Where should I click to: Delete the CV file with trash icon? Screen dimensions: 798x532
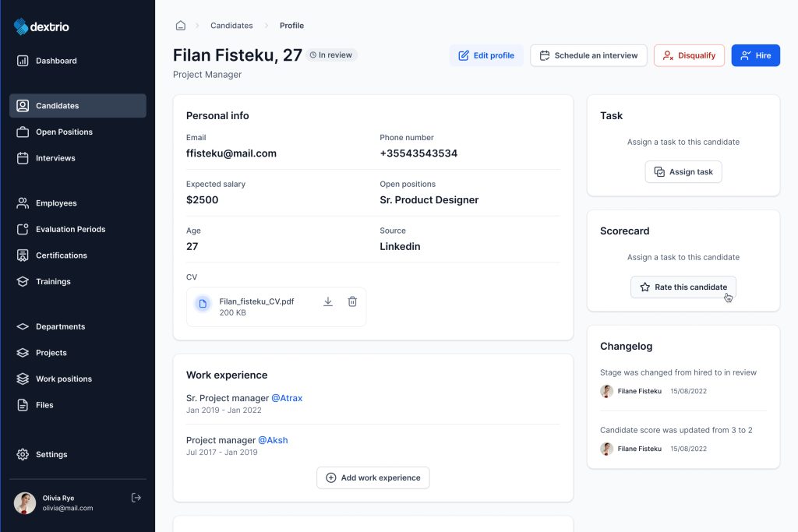tap(352, 302)
